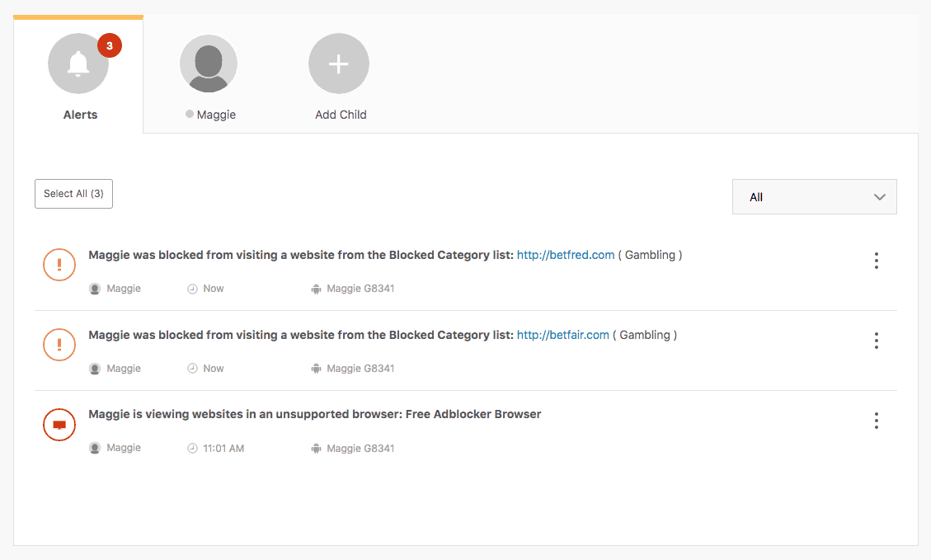Expand the All filter dropdown
The width and height of the screenshot is (931, 560).
coord(814,197)
